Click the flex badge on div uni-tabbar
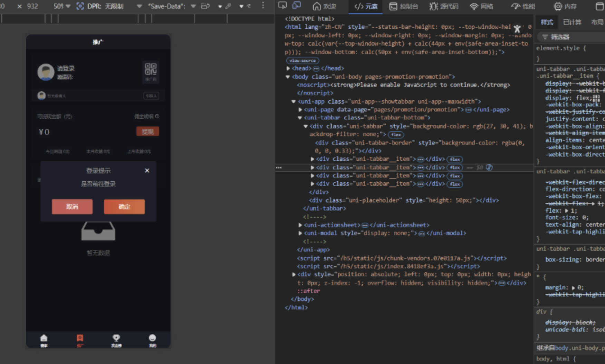605x364 pixels. [396, 135]
